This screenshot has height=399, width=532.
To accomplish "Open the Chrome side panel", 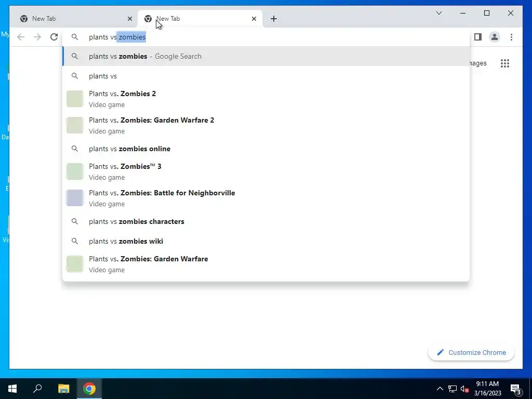I will [478, 37].
